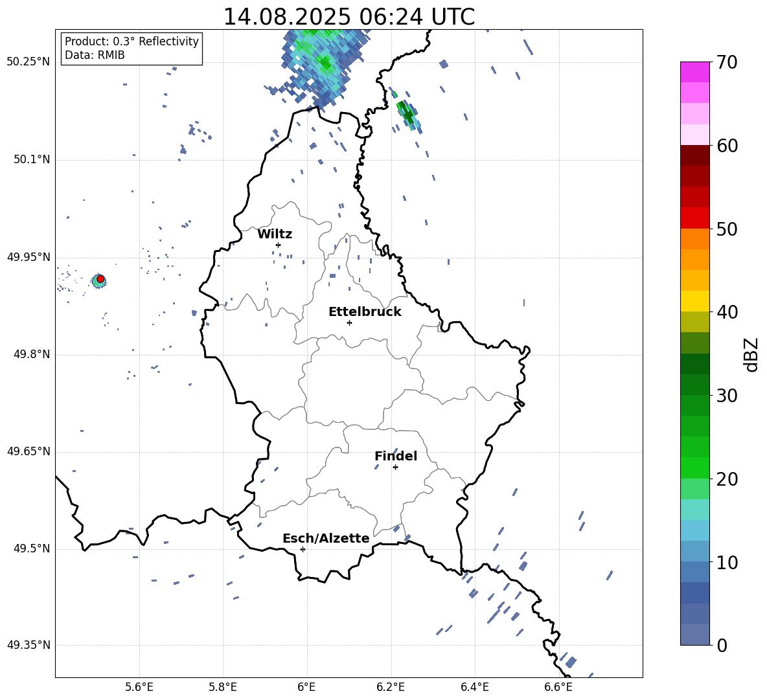Click the magenta top colorbar segment
This screenshot has height=700, width=767.
click(x=694, y=72)
